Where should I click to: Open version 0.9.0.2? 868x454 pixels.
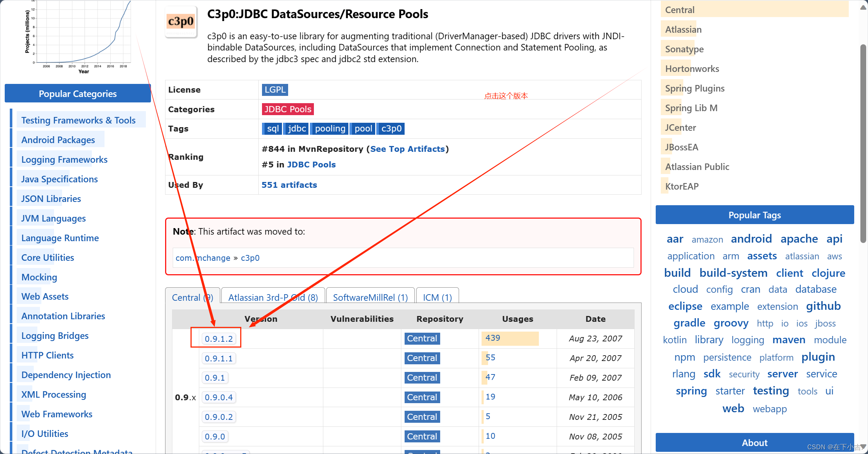219,417
